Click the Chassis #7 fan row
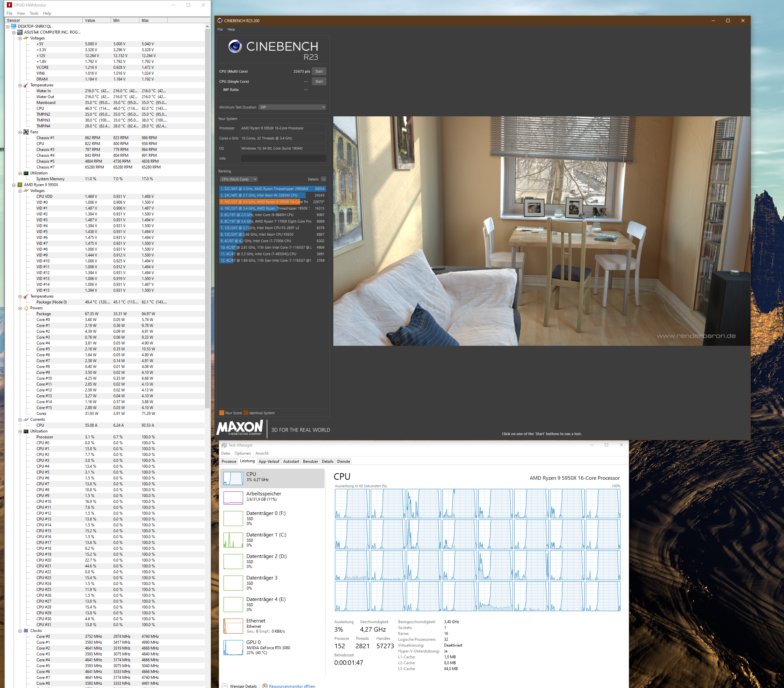The image size is (784, 688). [105, 167]
